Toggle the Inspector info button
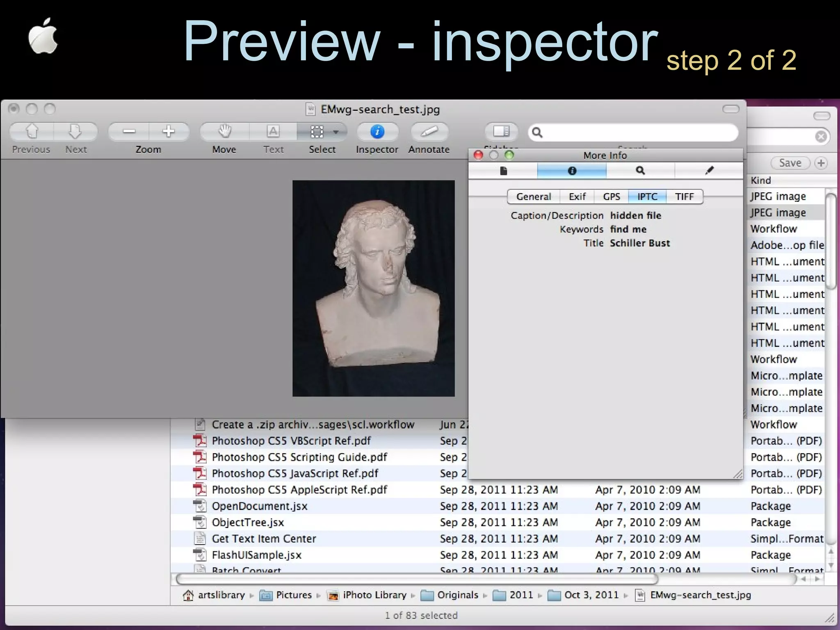840x630 pixels. [x=377, y=132]
